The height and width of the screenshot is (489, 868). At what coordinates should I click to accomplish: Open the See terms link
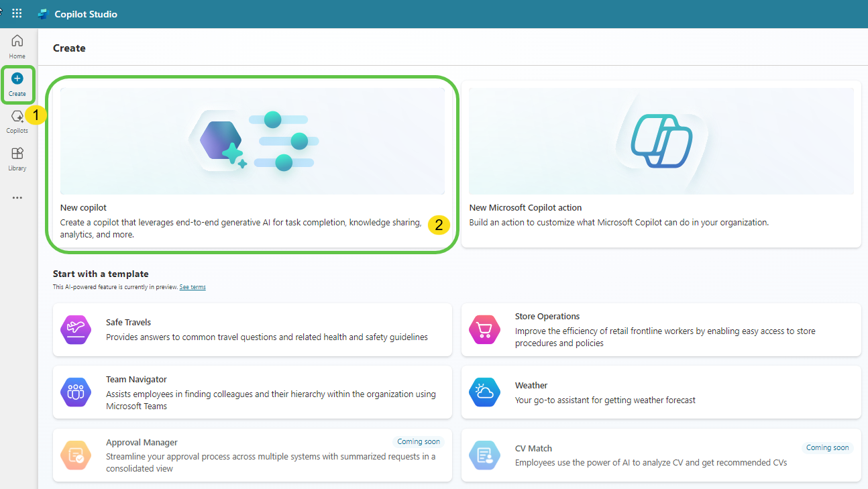point(192,286)
